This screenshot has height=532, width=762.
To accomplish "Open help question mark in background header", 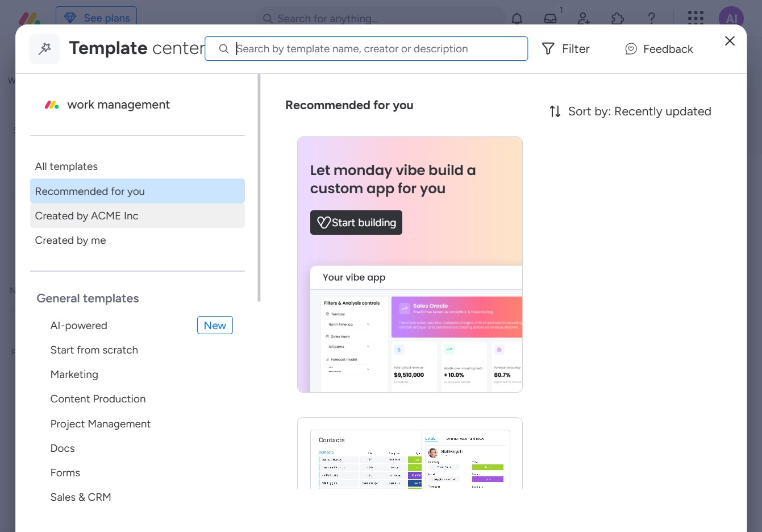I will (x=652, y=18).
